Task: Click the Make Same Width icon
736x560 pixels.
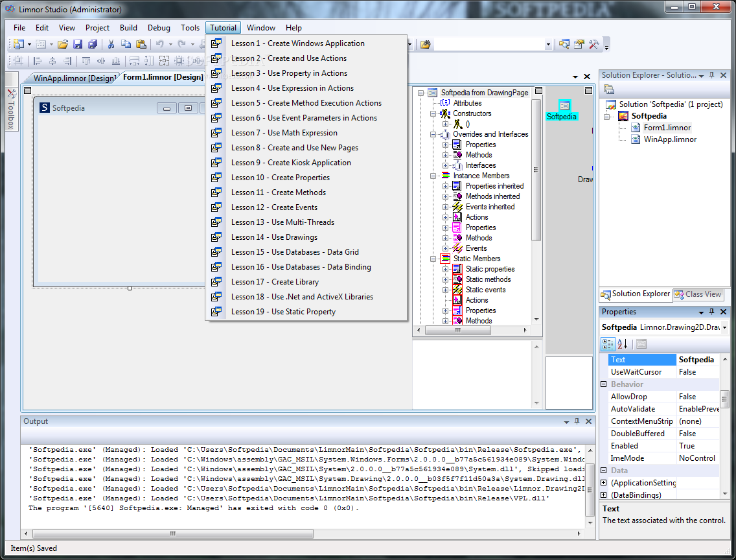Action: tap(134, 60)
